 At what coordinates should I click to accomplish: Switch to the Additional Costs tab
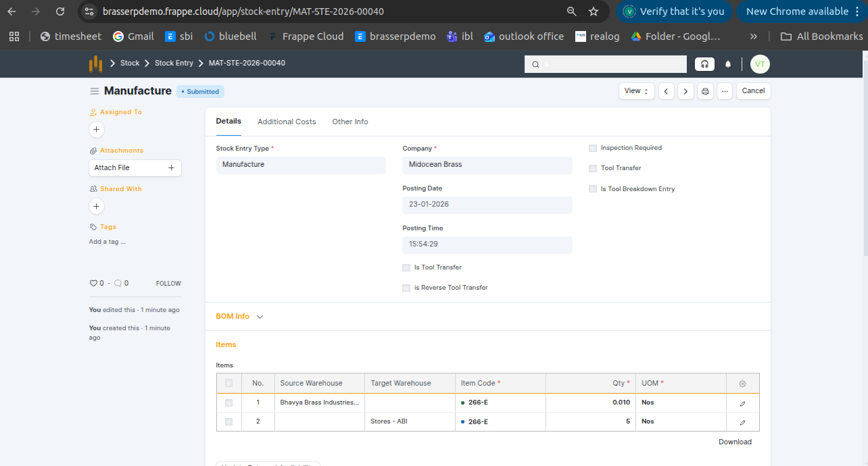287,122
